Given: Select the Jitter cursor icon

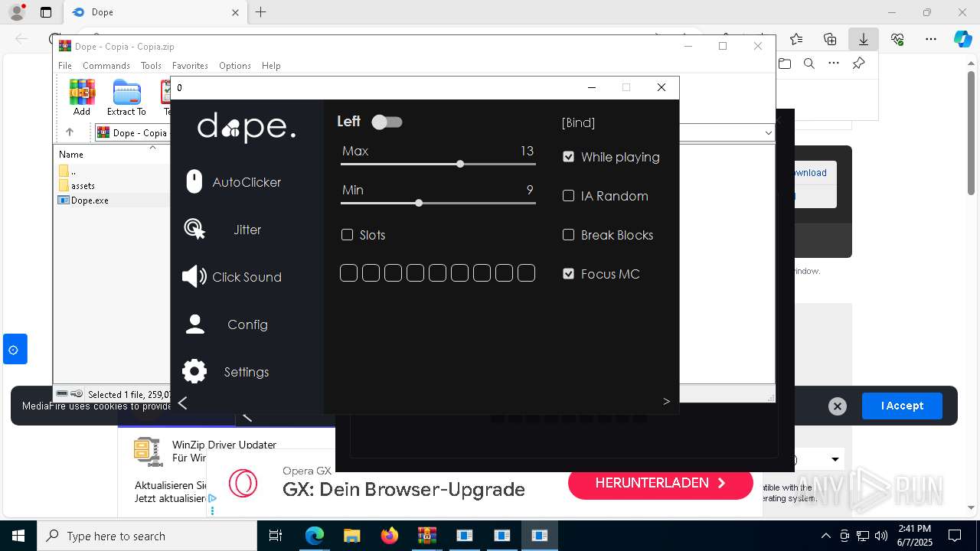Looking at the screenshot, I should click(x=194, y=230).
